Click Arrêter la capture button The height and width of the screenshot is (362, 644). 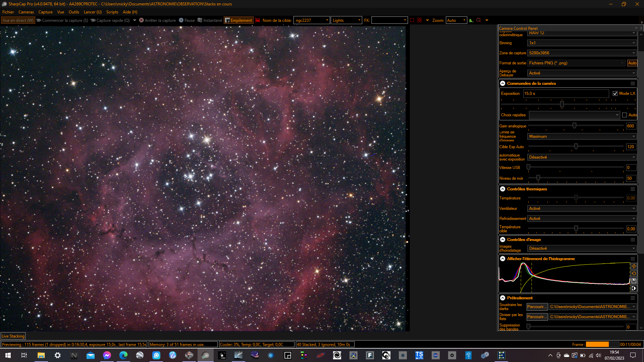(158, 20)
